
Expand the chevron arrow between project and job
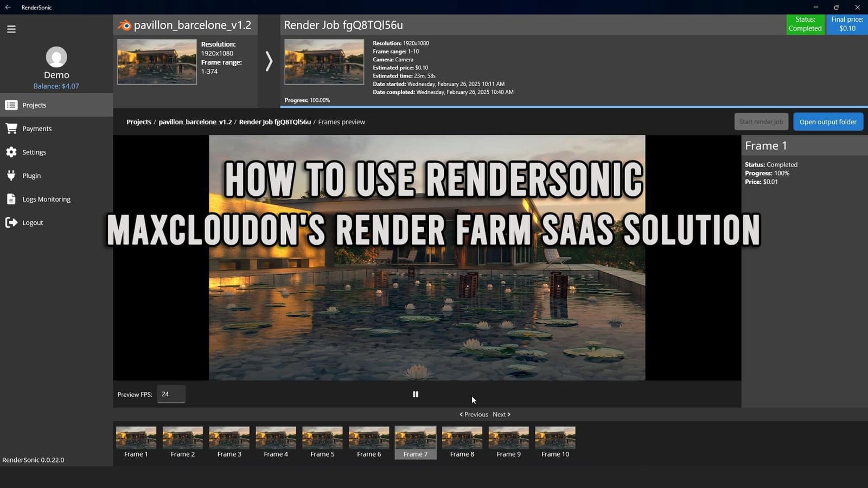tap(269, 61)
